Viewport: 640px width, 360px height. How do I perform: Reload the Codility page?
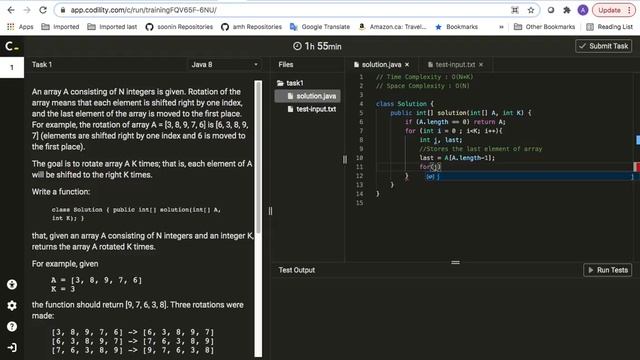coord(43,10)
